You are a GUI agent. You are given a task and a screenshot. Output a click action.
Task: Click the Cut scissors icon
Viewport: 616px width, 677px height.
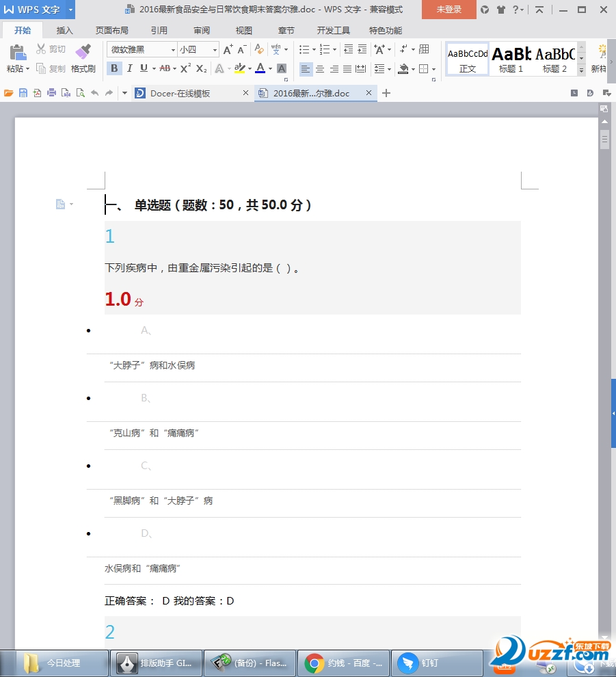coord(41,49)
